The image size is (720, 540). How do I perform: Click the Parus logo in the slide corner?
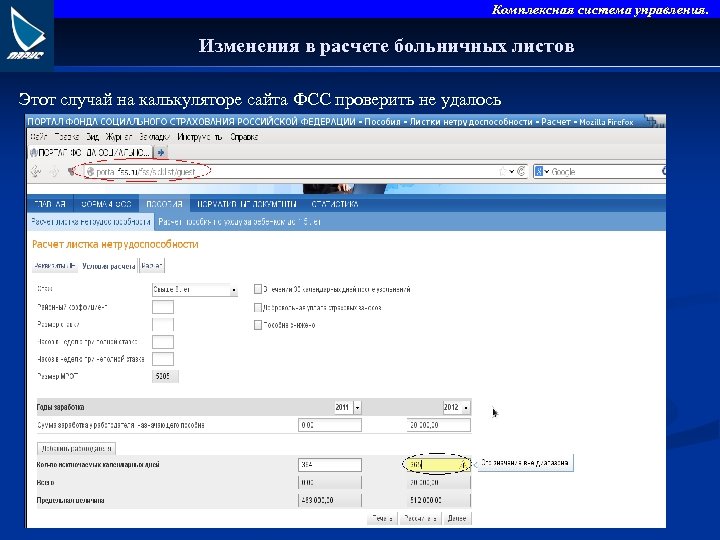[27, 35]
